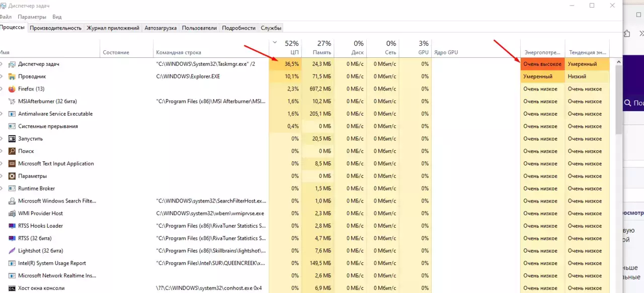644x293 pixels.
Task: Click the Firefox (13) process icon
Action: point(12,89)
